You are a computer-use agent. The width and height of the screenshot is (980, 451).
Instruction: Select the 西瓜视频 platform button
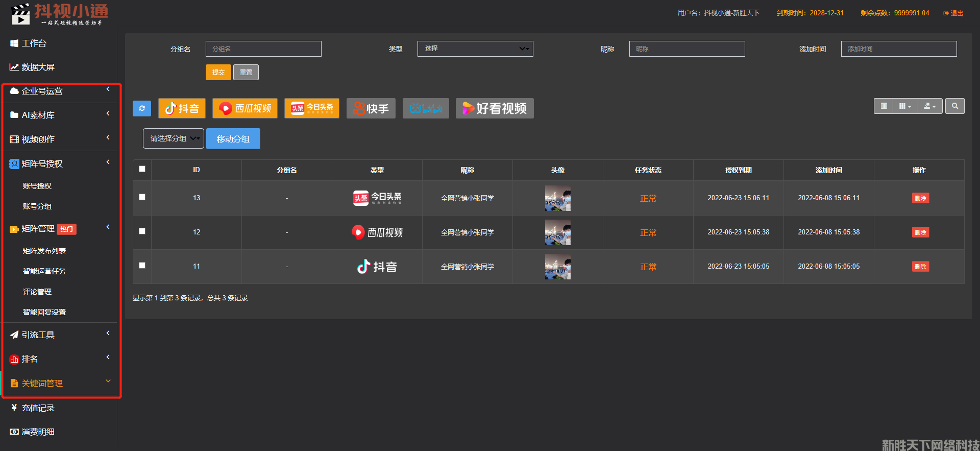point(245,108)
